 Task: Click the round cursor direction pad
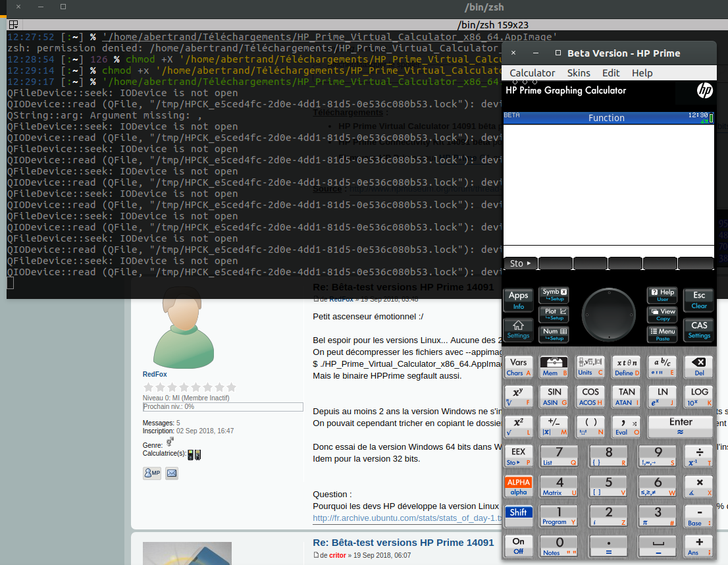[609, 315]
